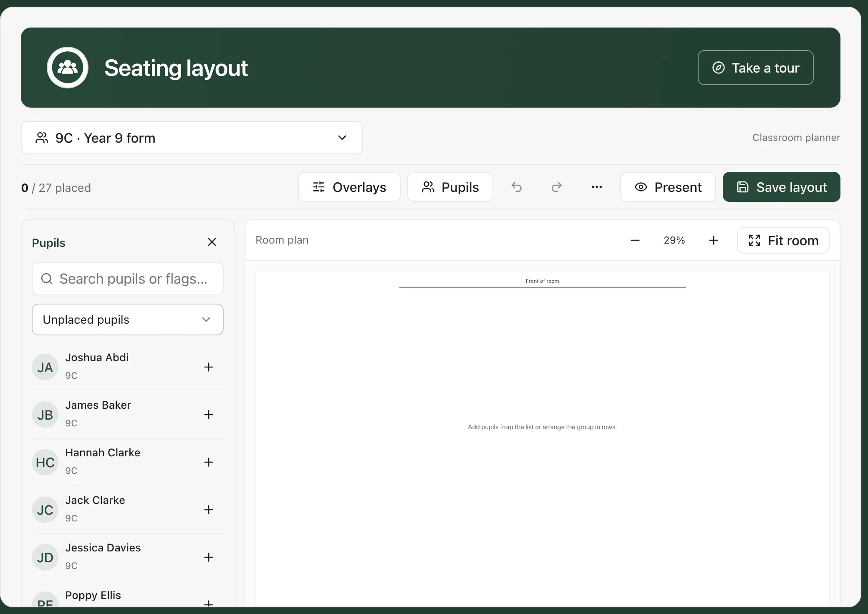Click the JA avatar for Joshua Abdi
This screenshot has width=868, height=614.
(x=45, y=367)
